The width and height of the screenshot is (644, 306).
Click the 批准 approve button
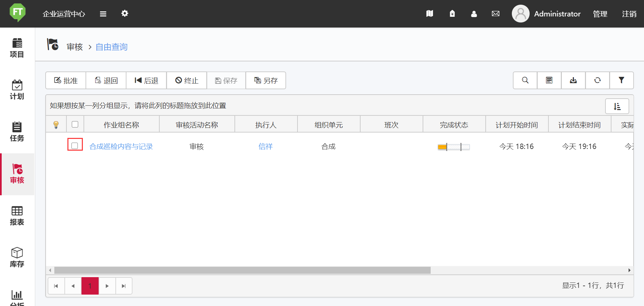pyautogui.click(x=66, y=81)
